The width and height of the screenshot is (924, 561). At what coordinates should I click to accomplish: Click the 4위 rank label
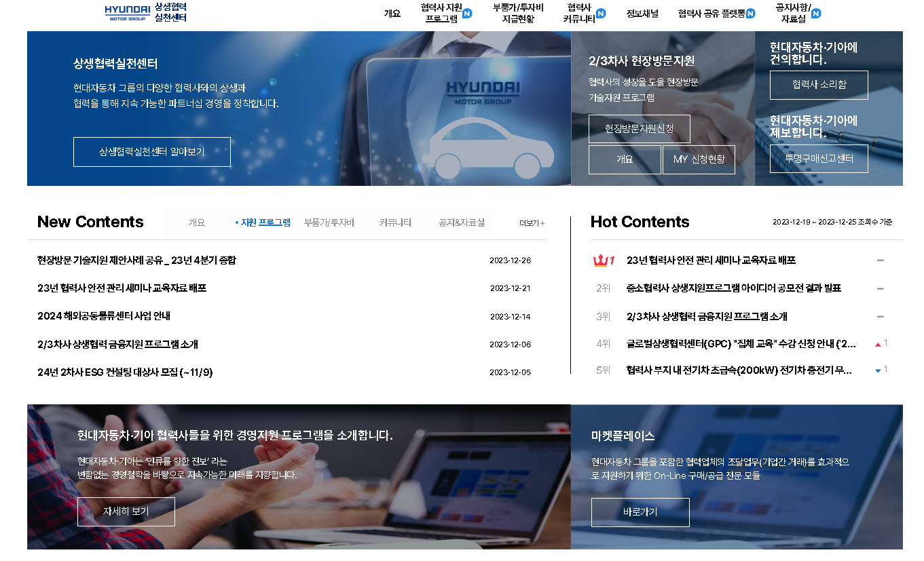604,344
